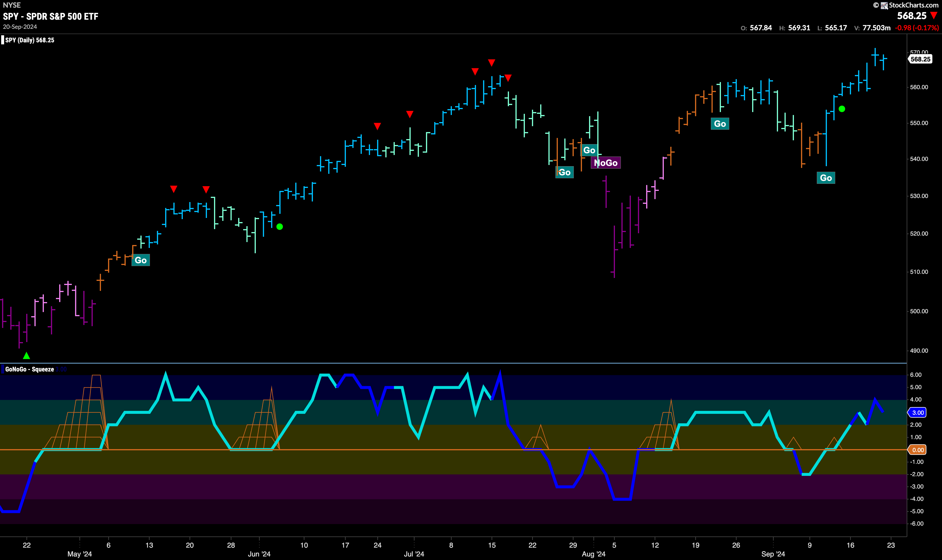Click the Go label near September 11
This screenshot has width=942, height=560.
tap(826, 178)
